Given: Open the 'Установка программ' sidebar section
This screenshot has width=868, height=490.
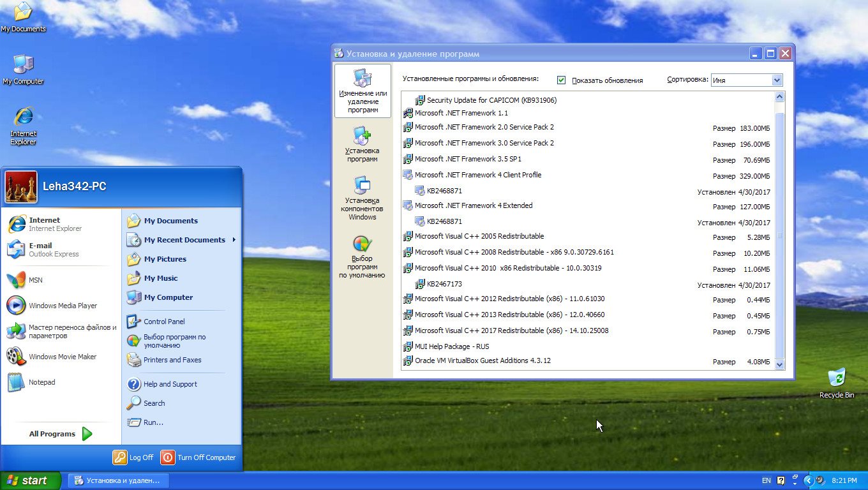Looking at the screenshot, I should 362,144.
